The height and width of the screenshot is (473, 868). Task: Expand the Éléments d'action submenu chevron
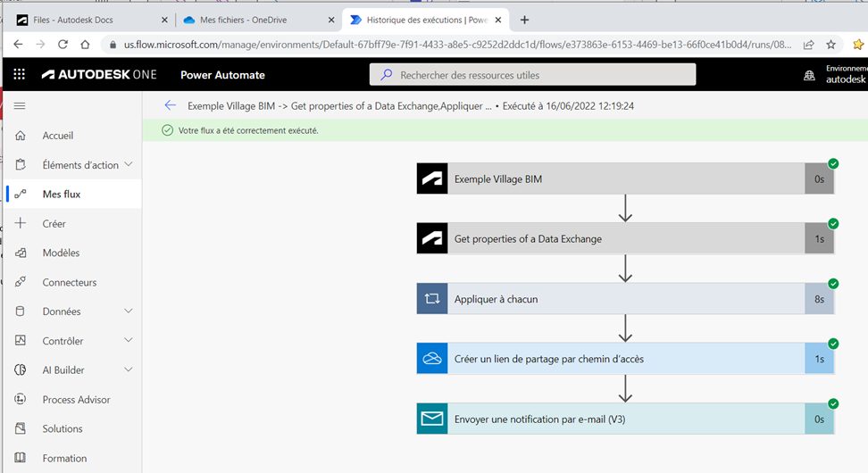pyautogui.click(x=129, y=163)
